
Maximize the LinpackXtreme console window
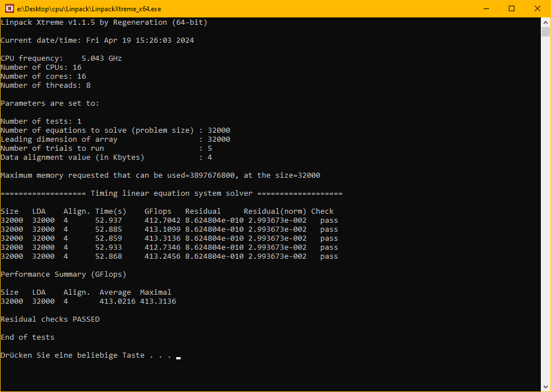[x=512, y=8]
